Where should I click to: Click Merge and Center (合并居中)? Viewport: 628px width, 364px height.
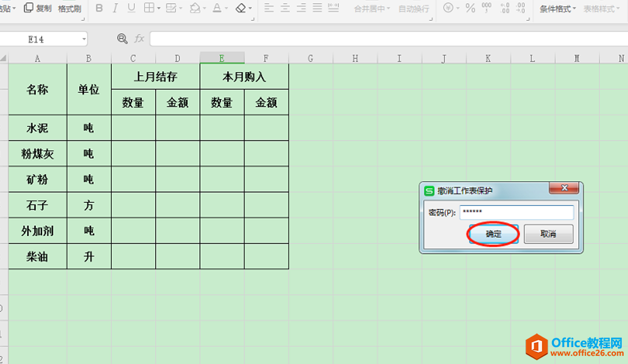(371, 9)
